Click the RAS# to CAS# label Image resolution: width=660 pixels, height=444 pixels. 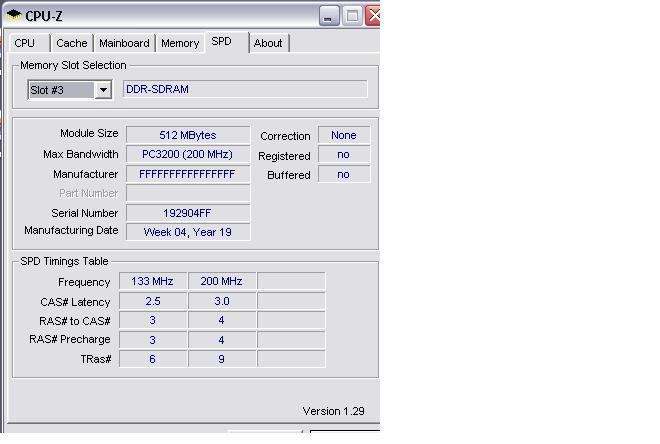pos(75,321)
